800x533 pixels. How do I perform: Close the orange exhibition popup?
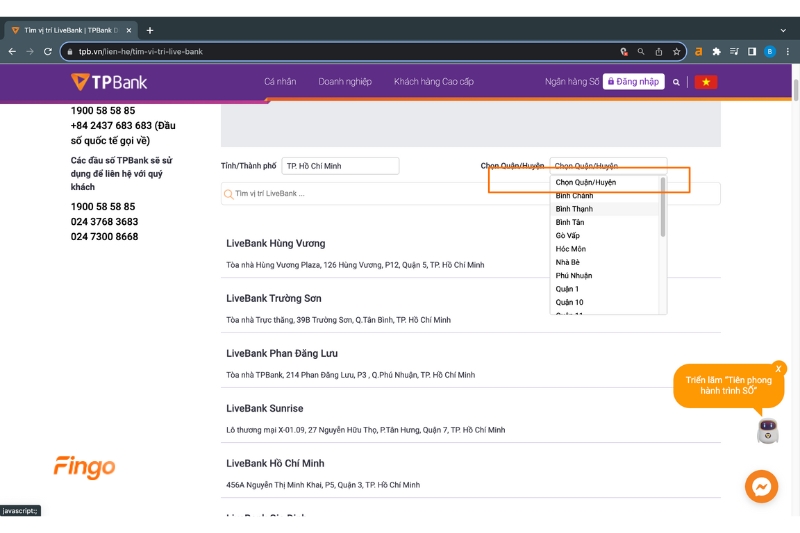pos(778,369)
